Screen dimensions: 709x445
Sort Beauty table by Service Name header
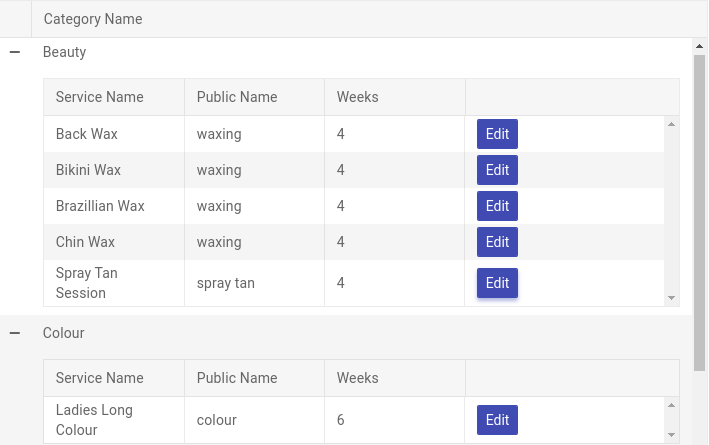[99, 97]
